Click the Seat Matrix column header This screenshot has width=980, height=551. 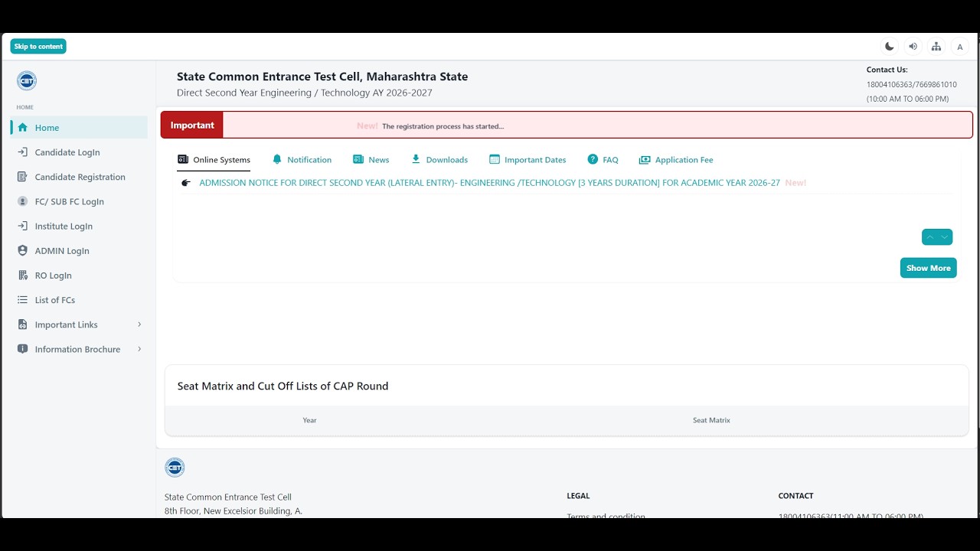[x=711, y=420]
